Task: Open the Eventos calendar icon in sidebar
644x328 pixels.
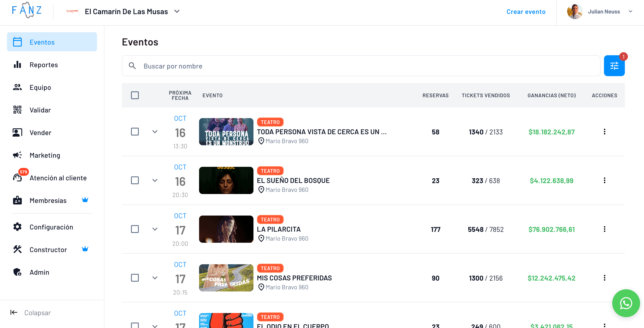Action: point(17,42)
